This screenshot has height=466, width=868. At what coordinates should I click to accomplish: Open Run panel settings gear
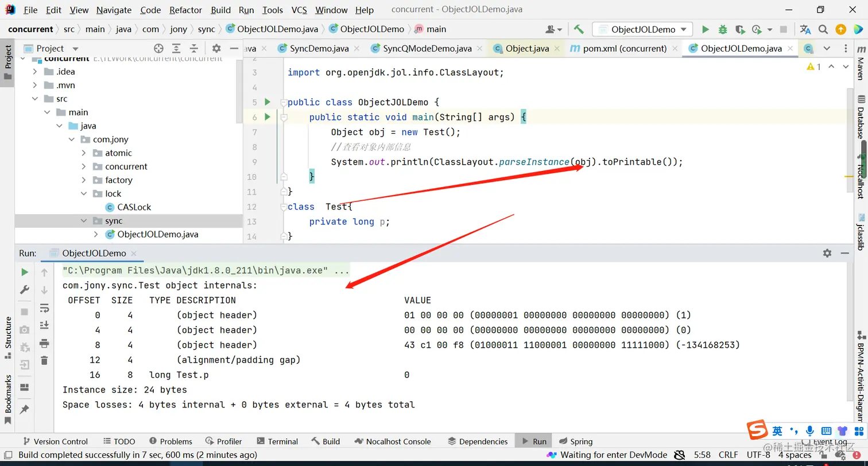point(827,253)
